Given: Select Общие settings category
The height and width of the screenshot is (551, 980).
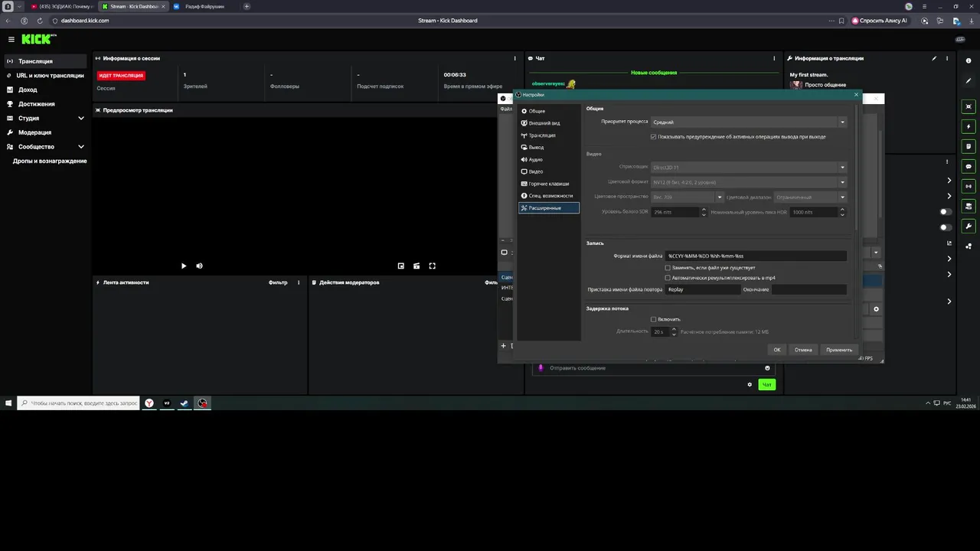Looking at the screenshot, I should click(549, 111).
